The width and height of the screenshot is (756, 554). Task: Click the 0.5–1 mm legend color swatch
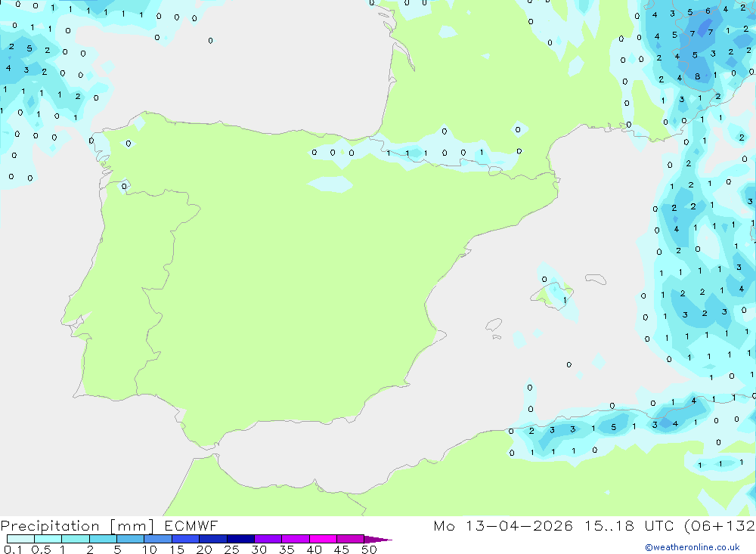pos(48,539)
